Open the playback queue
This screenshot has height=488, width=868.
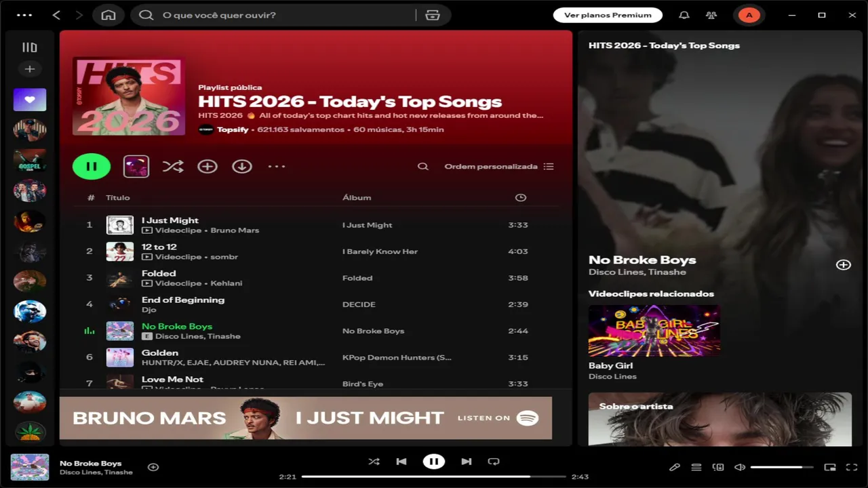click(x=696, y=467)
